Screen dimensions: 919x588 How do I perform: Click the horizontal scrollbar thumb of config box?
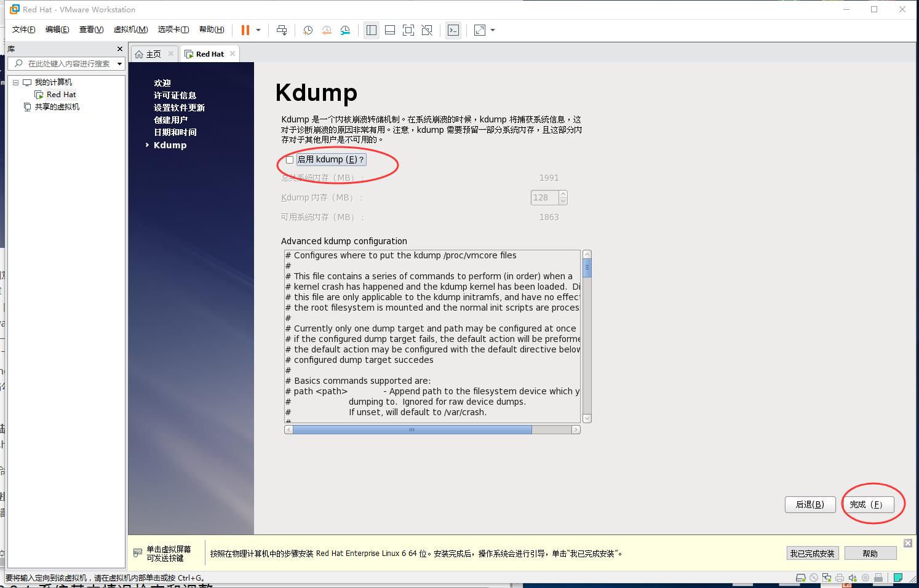(x=412, y=430)
